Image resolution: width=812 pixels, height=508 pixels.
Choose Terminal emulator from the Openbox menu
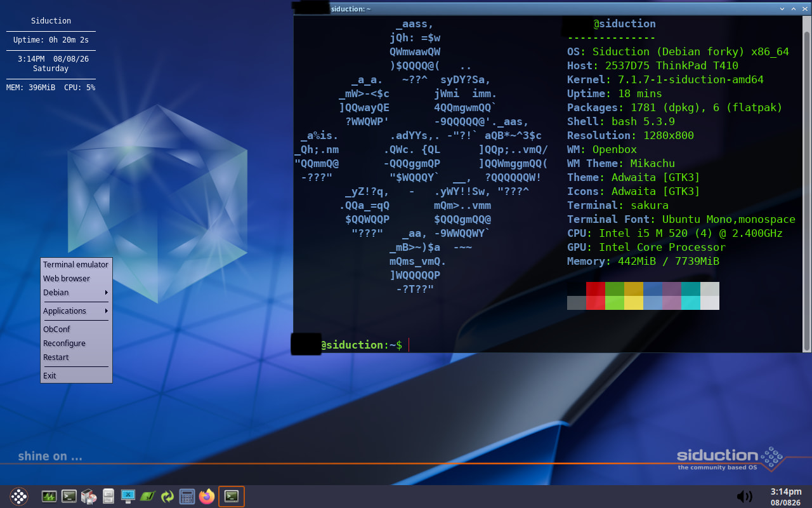(x=76, y=265)
